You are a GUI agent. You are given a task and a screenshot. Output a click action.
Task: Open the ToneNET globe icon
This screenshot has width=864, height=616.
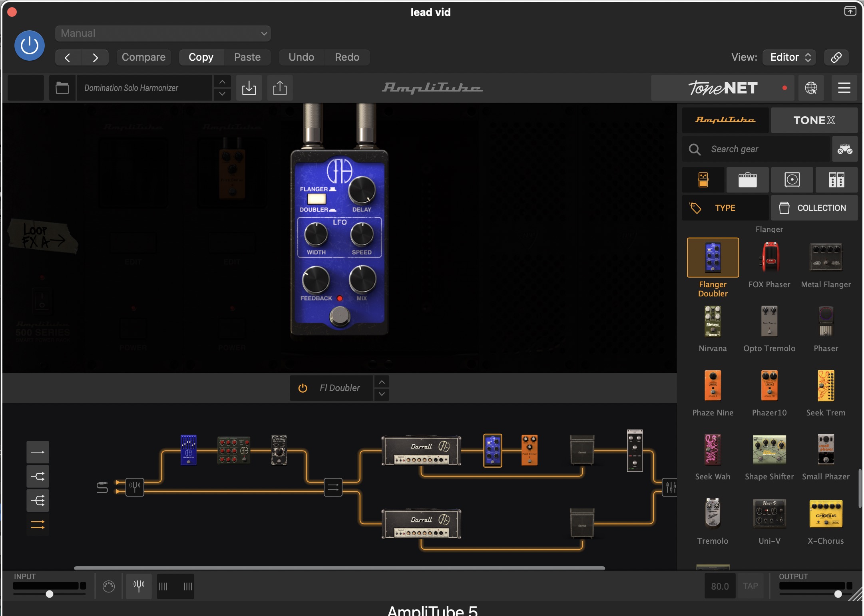tap(811, 88)
